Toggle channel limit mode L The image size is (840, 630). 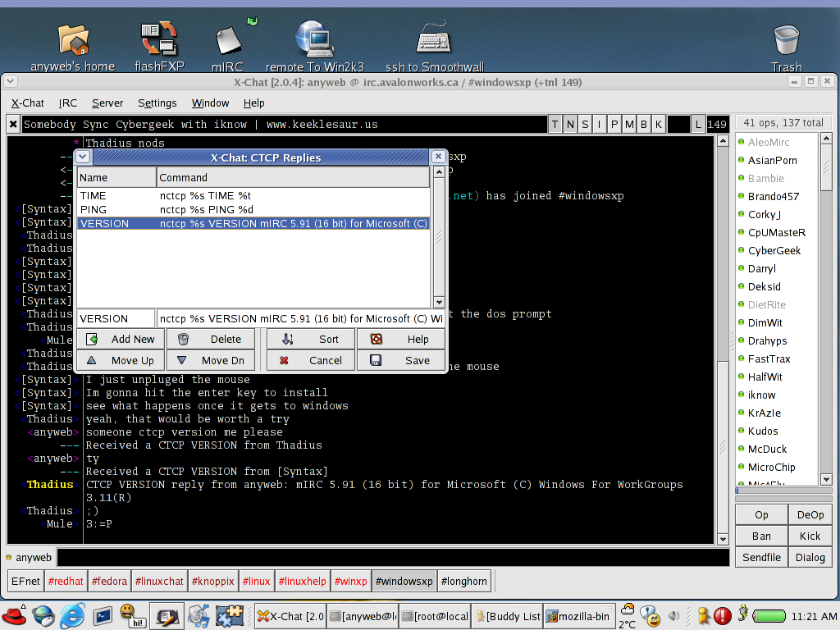click(697, 125)
